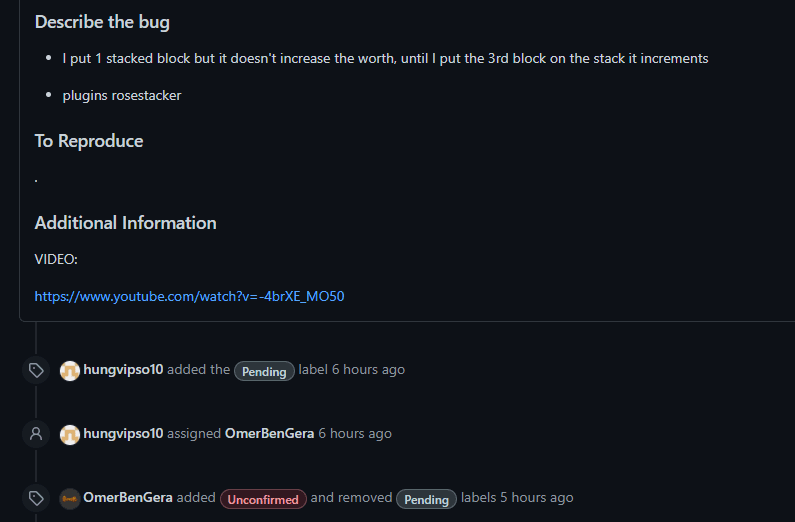Open hungvipso10's profile from the assignment event
The image size is (795, 522).
point(123,434)
